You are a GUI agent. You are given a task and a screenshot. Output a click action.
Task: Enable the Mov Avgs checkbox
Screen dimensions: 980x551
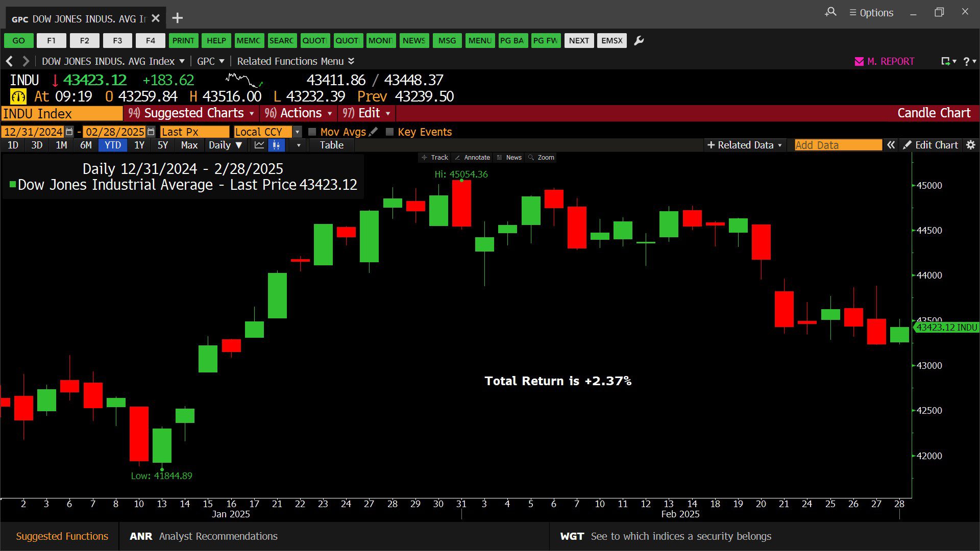[x=312, y=132]
